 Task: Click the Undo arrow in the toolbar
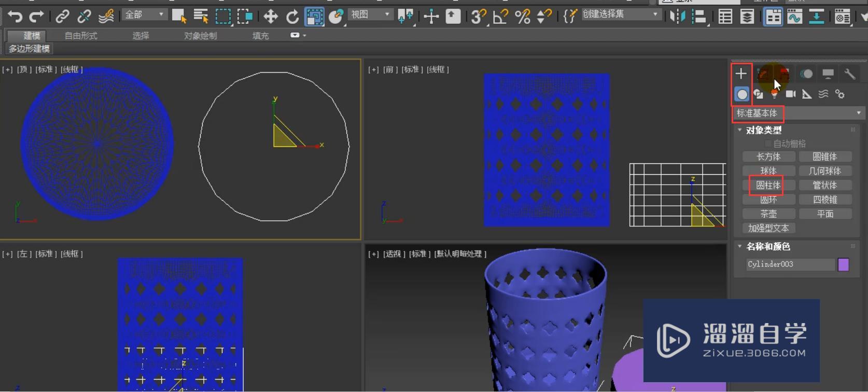(15, 17)
